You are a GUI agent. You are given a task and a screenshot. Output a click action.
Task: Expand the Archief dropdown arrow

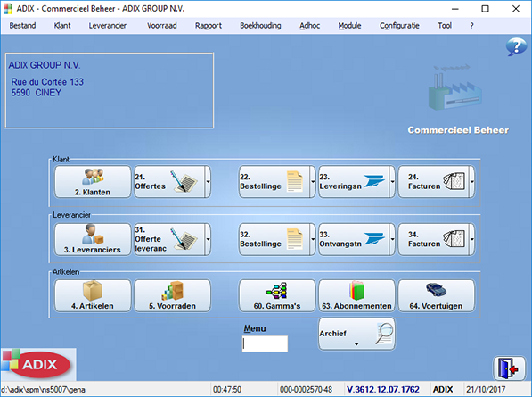[x=356, y=344]
